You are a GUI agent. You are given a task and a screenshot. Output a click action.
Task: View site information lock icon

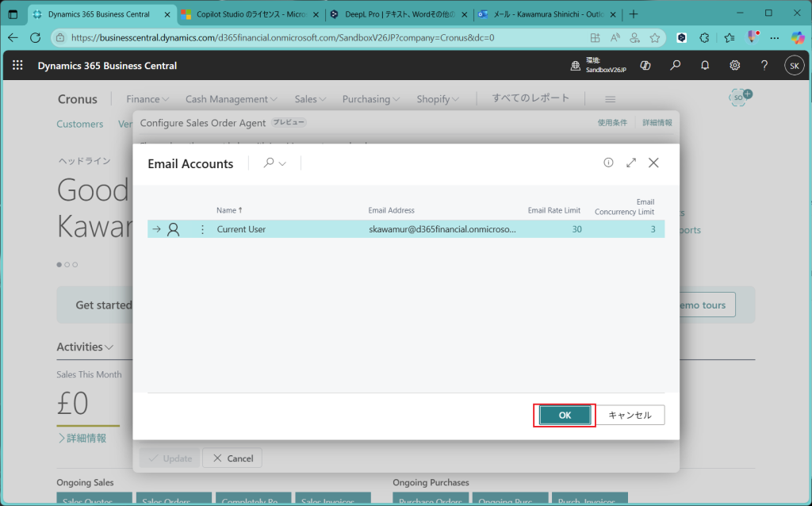[60, 38]
